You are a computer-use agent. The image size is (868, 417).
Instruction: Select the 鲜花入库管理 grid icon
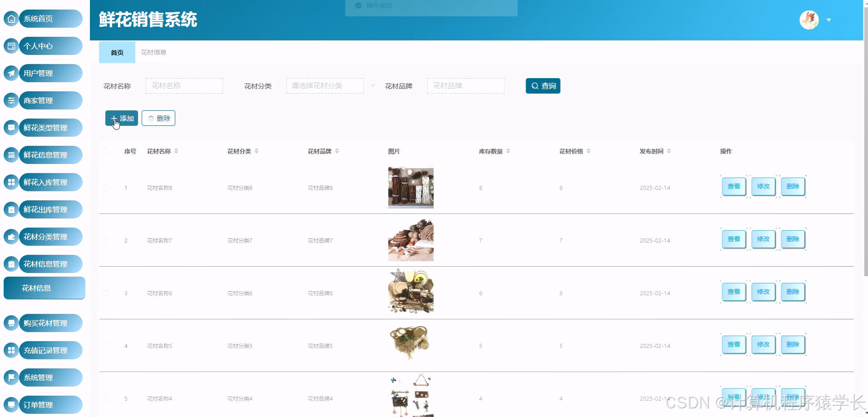11,182
